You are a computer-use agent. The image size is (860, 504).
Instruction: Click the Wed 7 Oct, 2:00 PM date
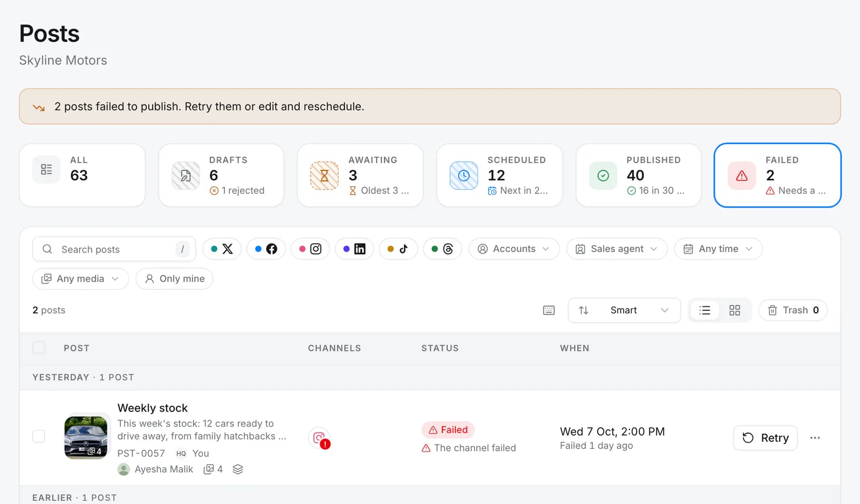[612, 431]
